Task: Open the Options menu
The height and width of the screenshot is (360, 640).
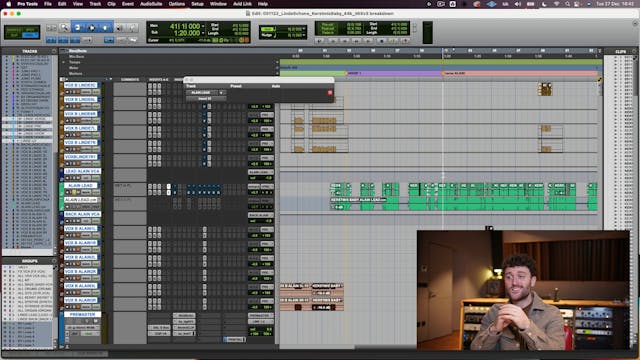Action: [x=177, y=4]
